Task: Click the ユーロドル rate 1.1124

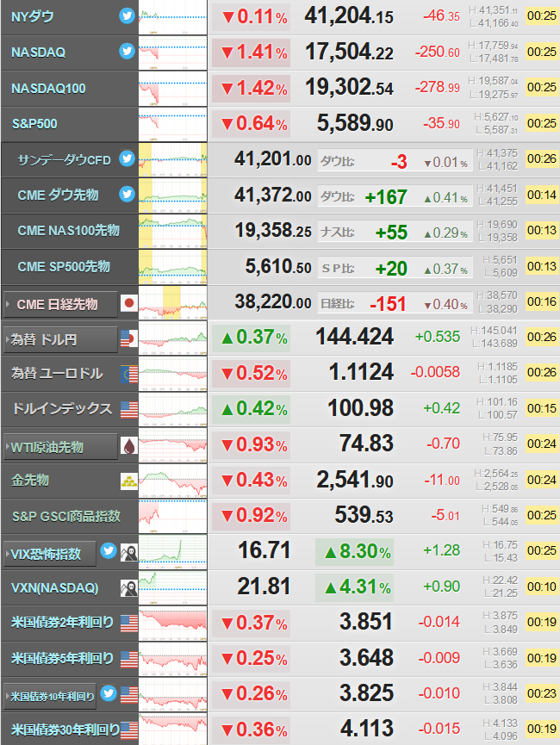Action: [361, 372]
